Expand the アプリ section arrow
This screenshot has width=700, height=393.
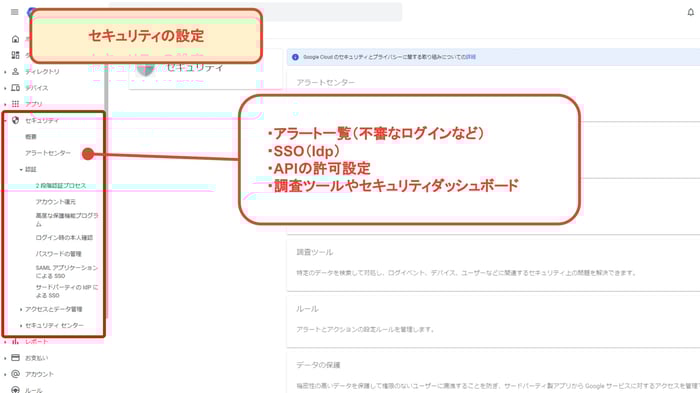(5, 105)
